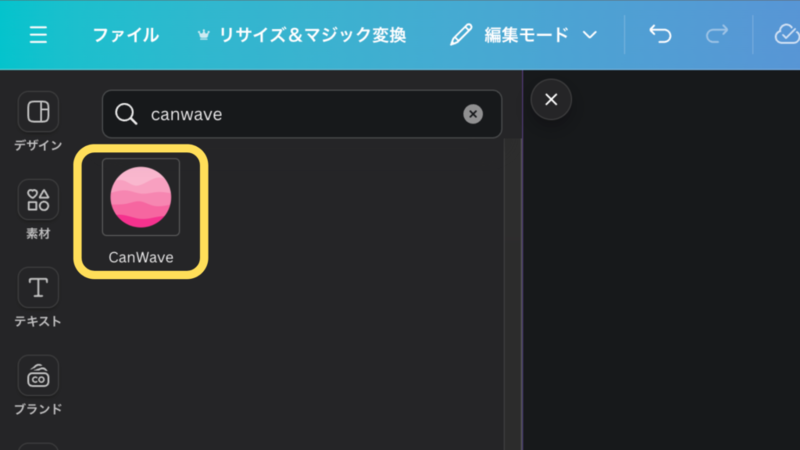Click the redo arrow
Screen dimensions: 800x450
coord(716,35)
